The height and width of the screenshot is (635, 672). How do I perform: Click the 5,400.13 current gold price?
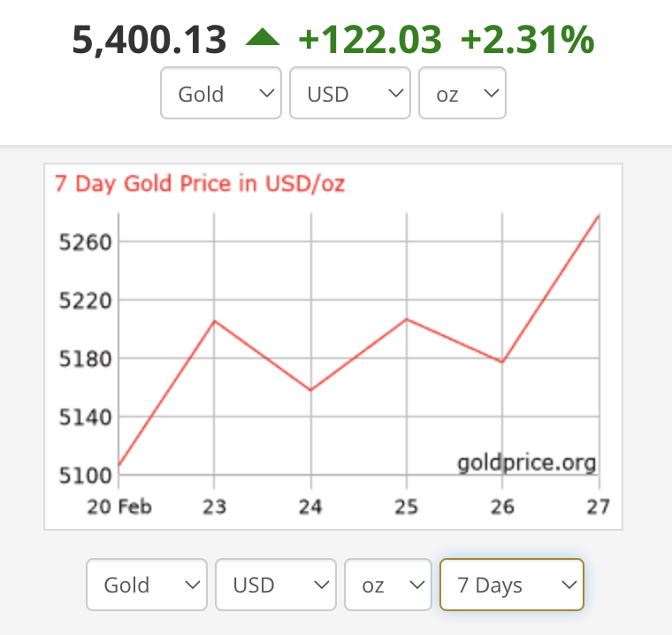point(149,40)
